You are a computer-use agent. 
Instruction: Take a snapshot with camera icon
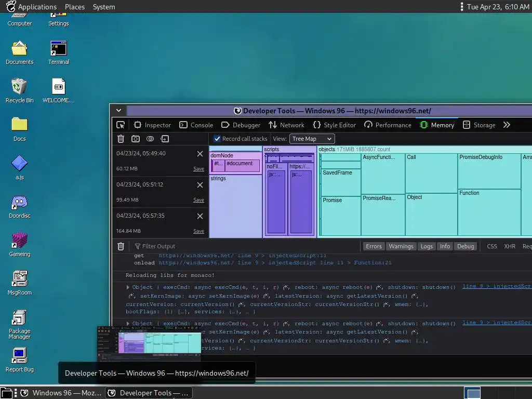[x=136, y=139]
